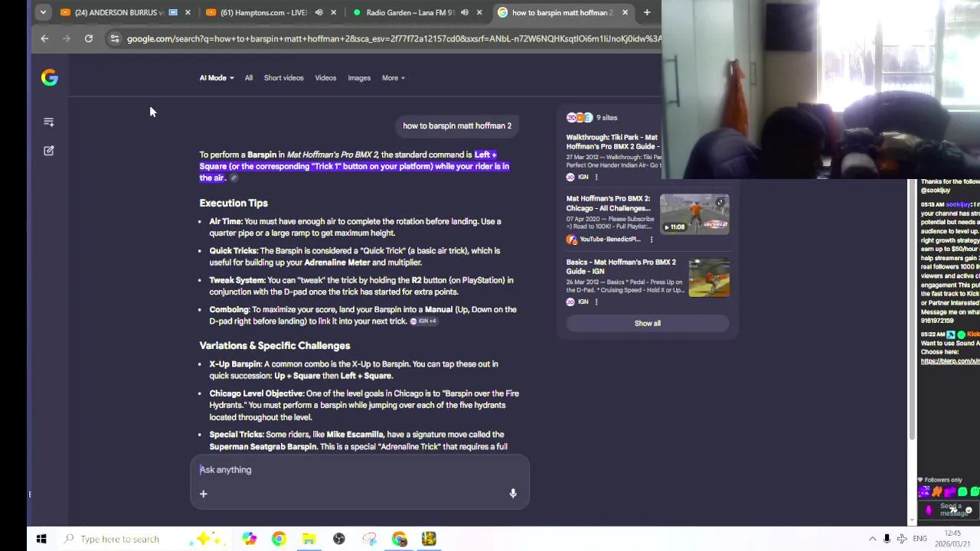Screen dimensions: 980x551
Task: Close the Radio Garden tab
Action: [x=479, y=12]
